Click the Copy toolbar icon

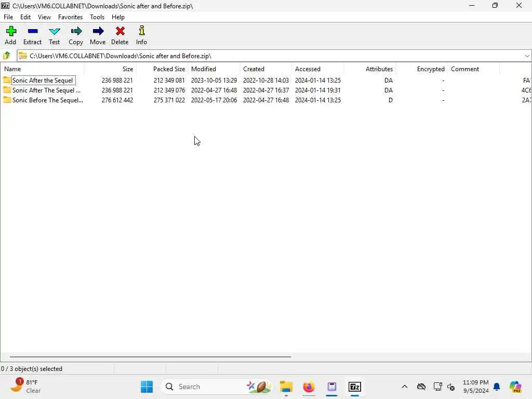pyautogui.click(x=76, y=31)
